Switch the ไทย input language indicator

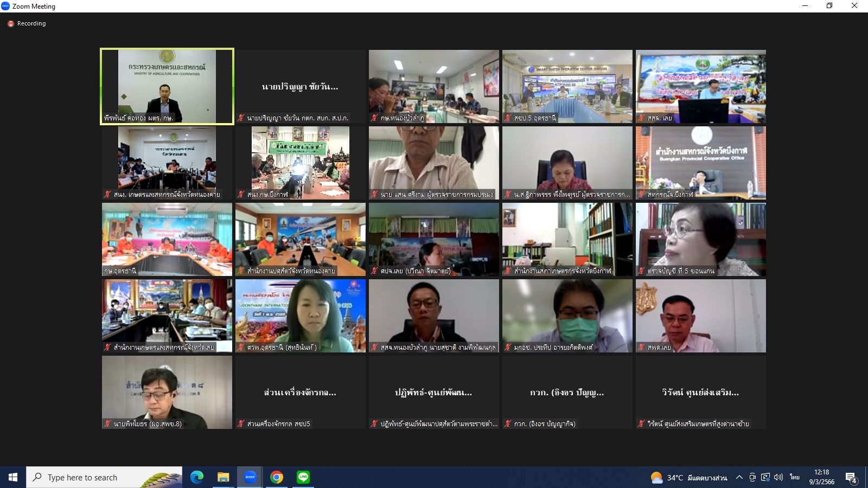pos(795,477)
